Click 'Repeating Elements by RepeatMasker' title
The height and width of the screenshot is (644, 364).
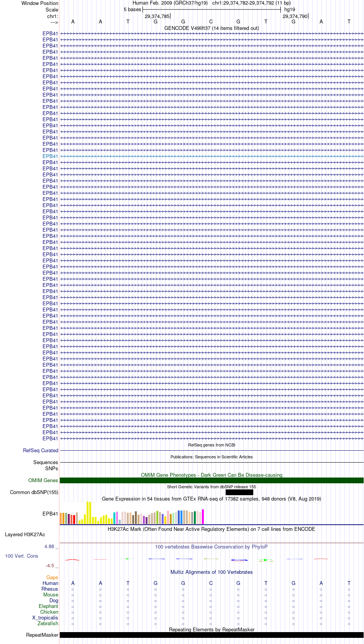pos(212,629)
